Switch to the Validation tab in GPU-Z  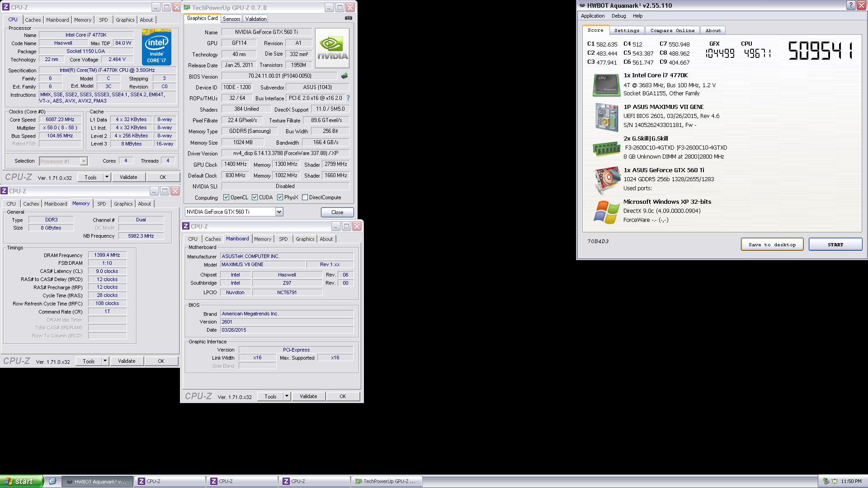click(x=256, y=19)
